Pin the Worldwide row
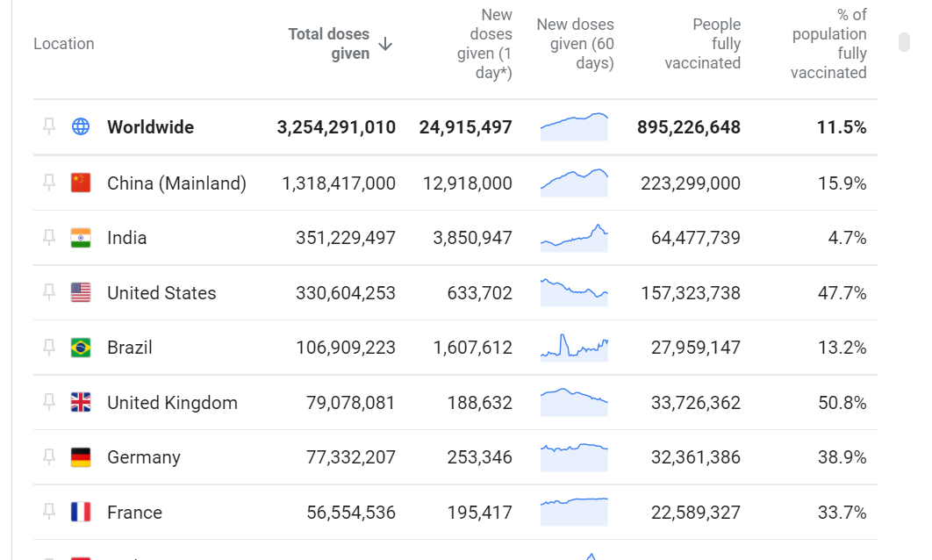 pyautogui.click(x=49, y=126)
